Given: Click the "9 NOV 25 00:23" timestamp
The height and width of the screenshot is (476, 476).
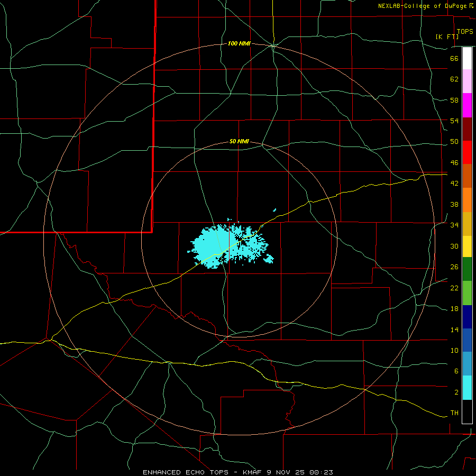Looking at the screenshot, I should (300, 472).
